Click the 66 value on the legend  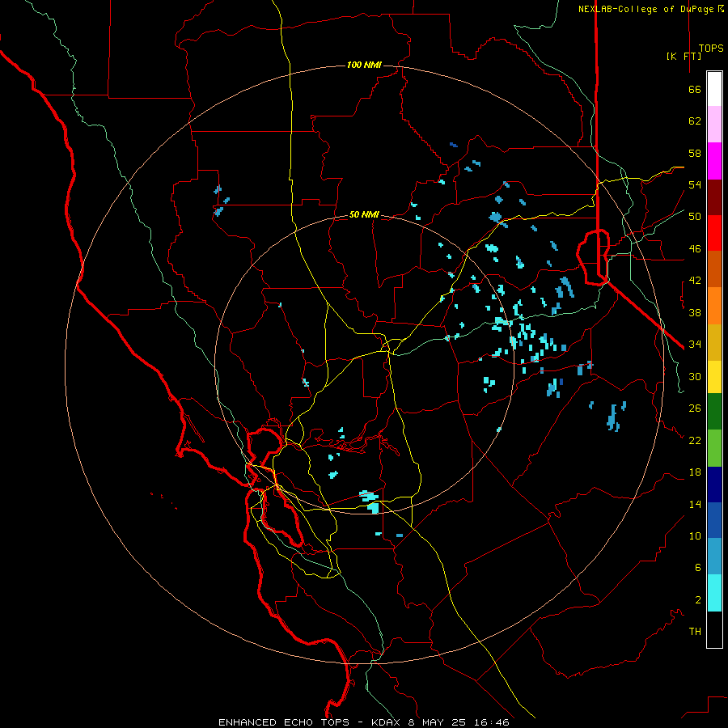pos(695,89)
